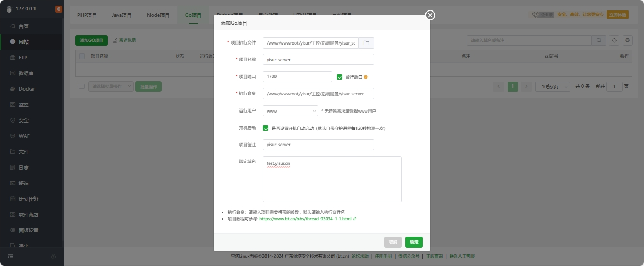
Task: Click the 取消 cancel button
Action: [x=393, y=242]
